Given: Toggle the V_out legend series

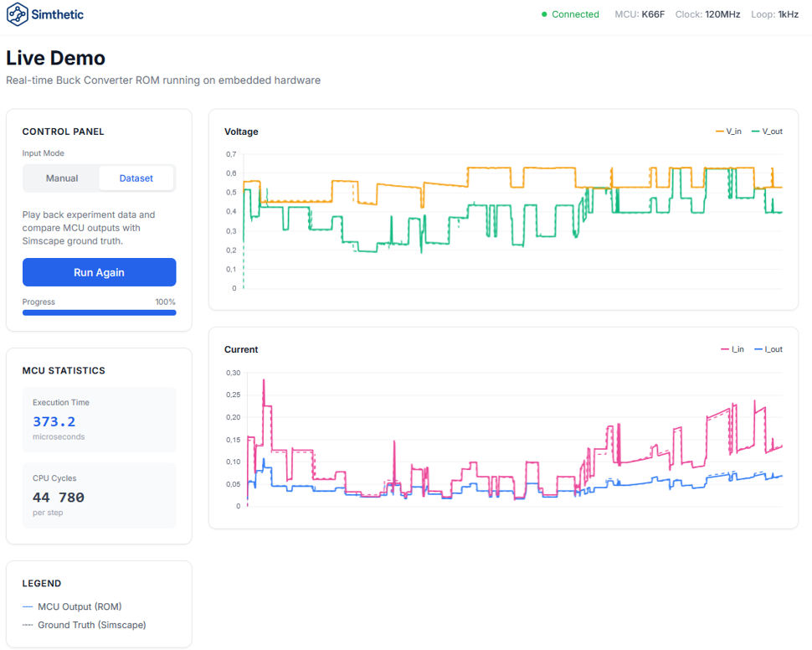Looking at the screenshot, I should tap(768, 132).
